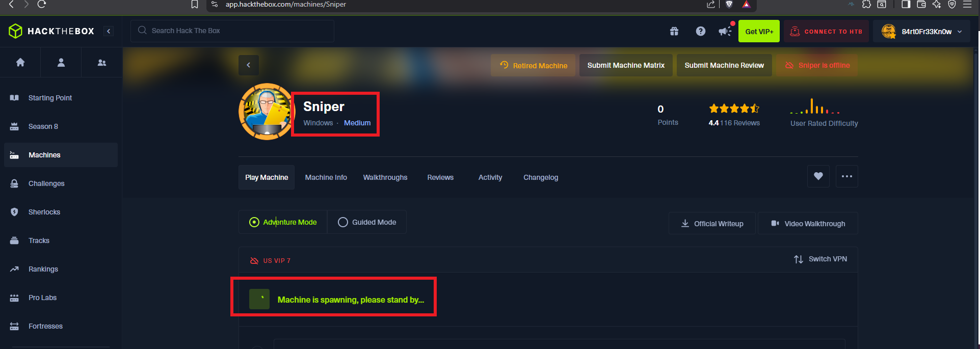Switch to the Changelog tab
The image size is (980, 349).
[541, 177]
